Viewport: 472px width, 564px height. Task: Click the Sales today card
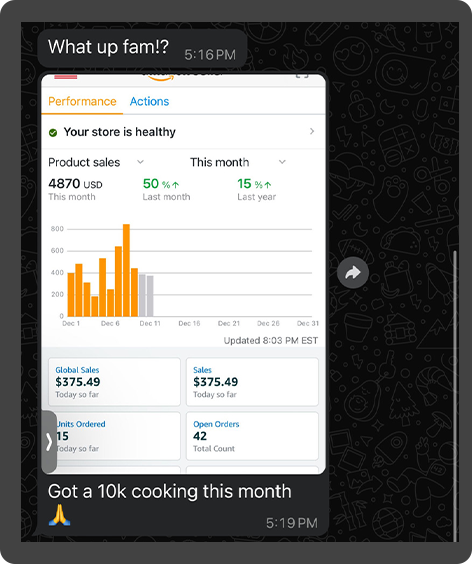pos(252,382)
